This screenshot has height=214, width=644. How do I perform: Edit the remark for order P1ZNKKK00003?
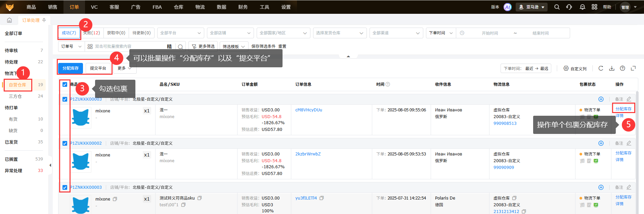tap(629, 187)
